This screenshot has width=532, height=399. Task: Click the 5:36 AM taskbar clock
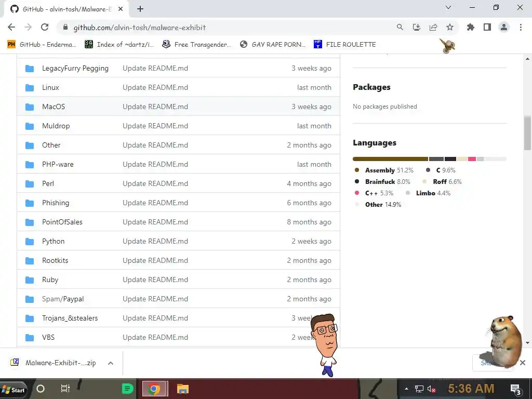point(471,389)
